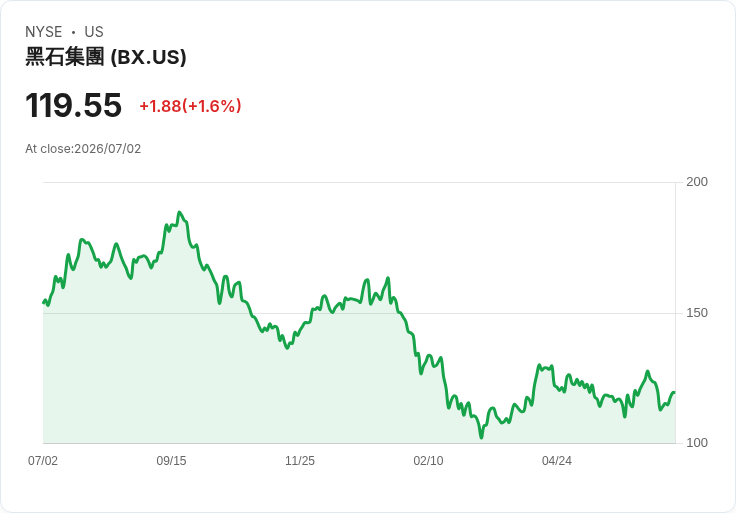736x513 pixels.
Task: Click the chart's lowest trough near March
Action: point(482,437)
